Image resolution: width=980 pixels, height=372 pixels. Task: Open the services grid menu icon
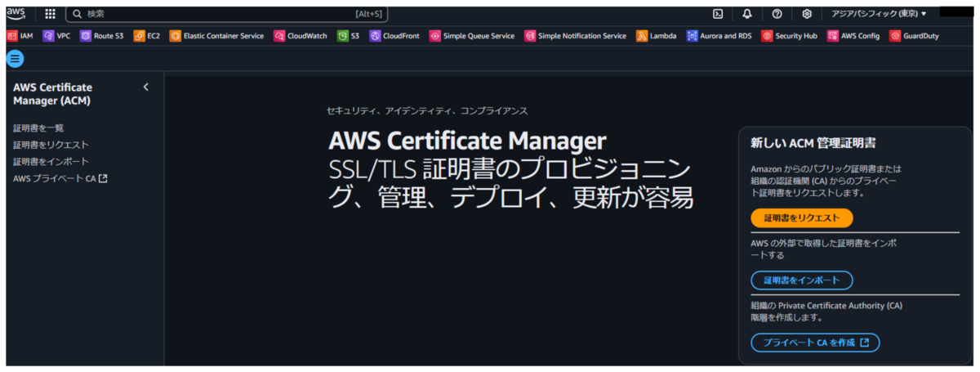[x=50, y=14]
